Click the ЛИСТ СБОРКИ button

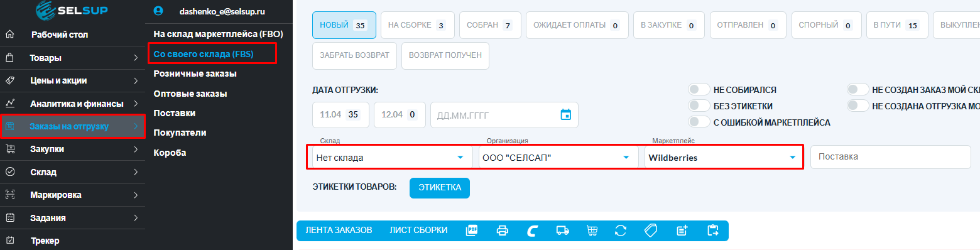pyautogui.click(x=418, y=231)
